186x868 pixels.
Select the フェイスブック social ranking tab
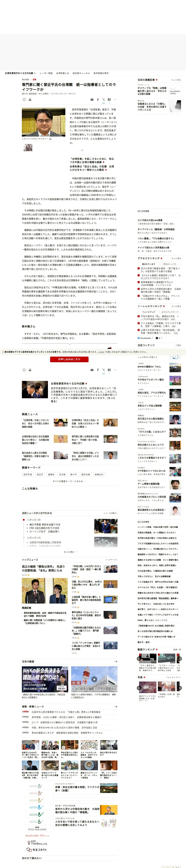tap(148, 312)
